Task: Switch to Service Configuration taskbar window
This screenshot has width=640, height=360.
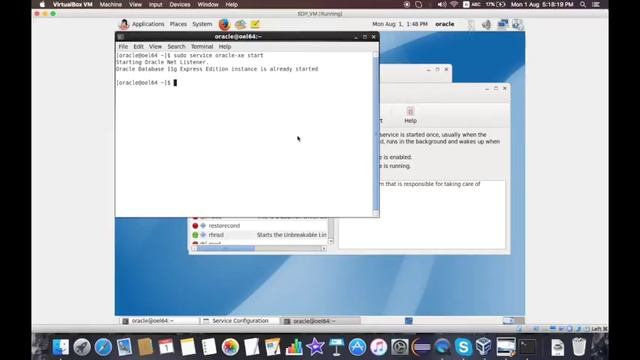Action: coord(239,321)
